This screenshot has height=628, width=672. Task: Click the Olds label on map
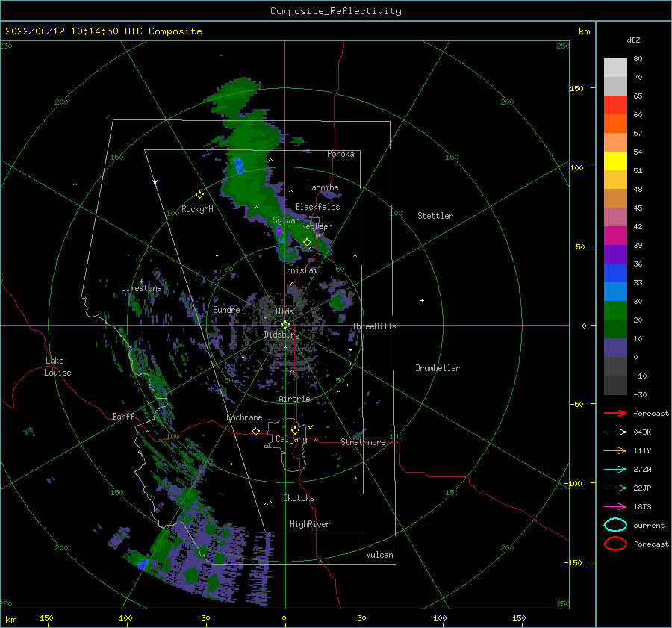click(x=284, y=311)
